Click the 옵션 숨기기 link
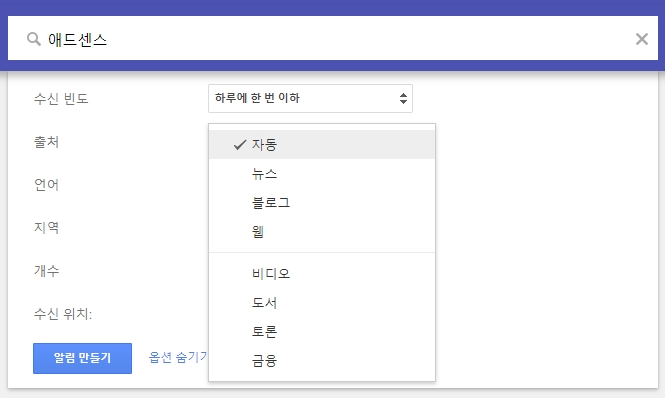The image size is (665, 398). pos(178,357)
